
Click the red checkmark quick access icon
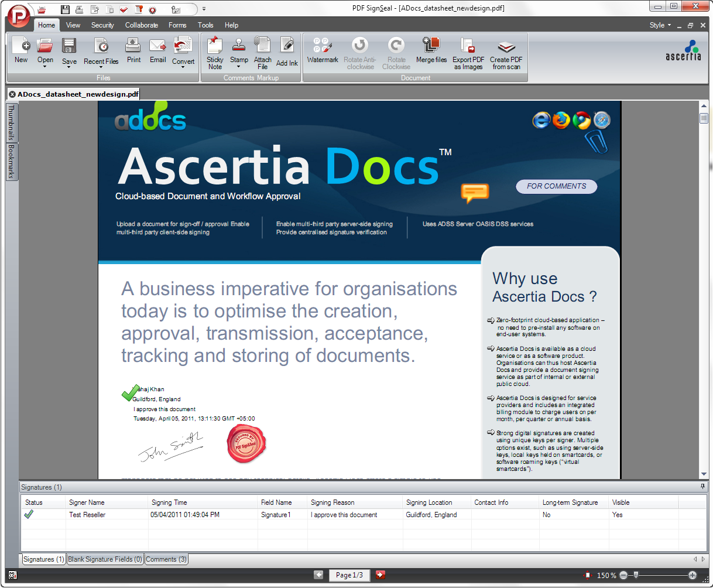[124, 9]
